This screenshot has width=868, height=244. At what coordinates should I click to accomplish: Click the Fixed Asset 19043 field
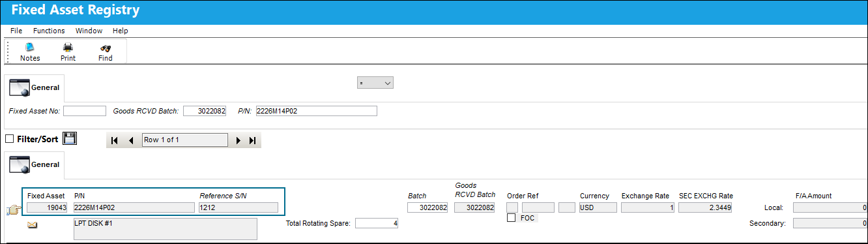(x=47, y=207)
